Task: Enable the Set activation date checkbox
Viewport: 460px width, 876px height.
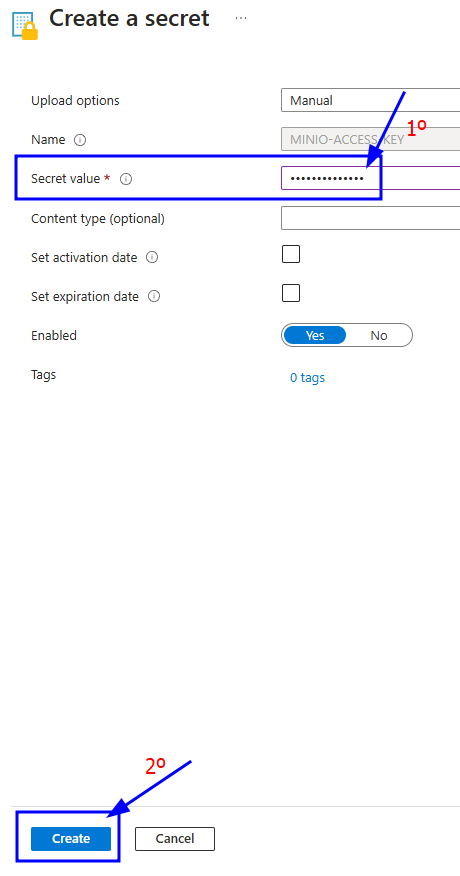Action: (x=291, y=254)
